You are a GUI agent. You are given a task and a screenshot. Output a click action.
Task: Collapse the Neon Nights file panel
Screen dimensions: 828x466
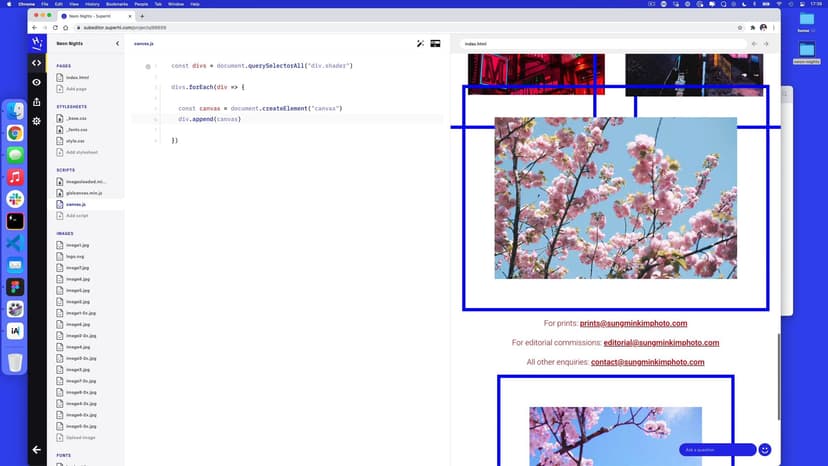[117, 44]
